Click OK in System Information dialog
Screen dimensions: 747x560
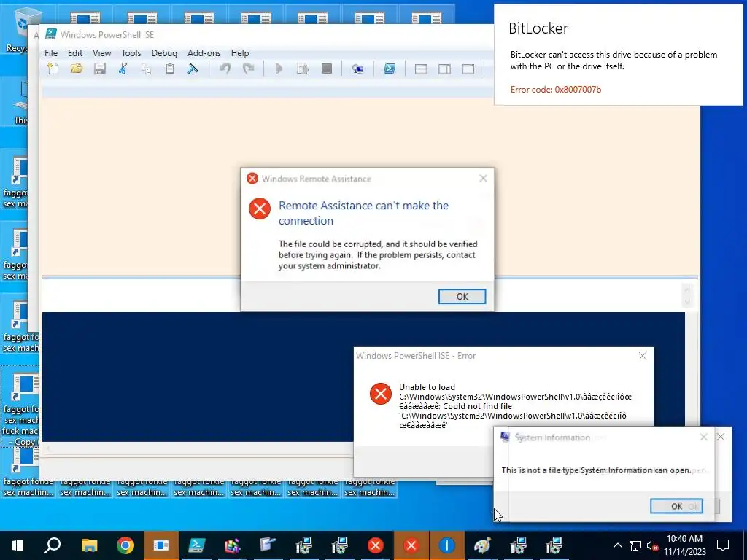tap(676, 506)
